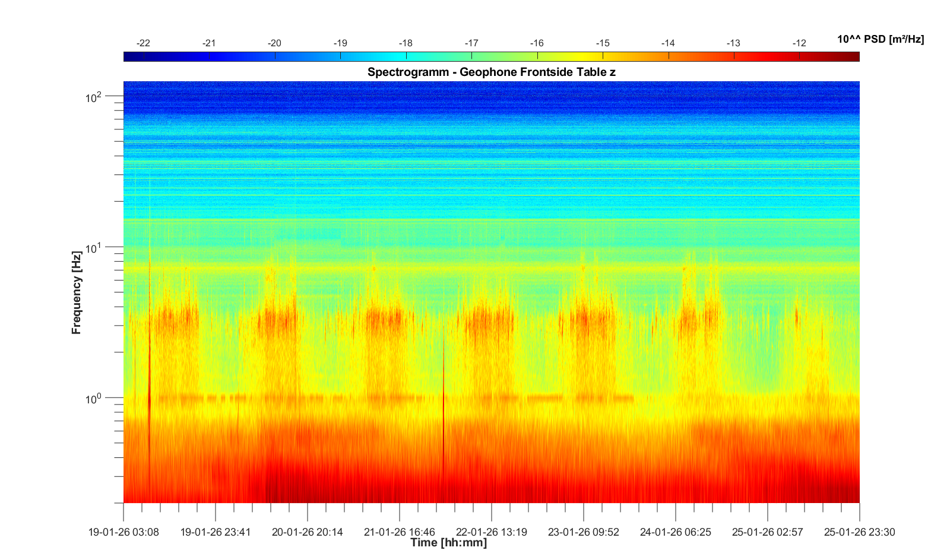
Task: Click the 10² frequency tick label
Action: 94,97
